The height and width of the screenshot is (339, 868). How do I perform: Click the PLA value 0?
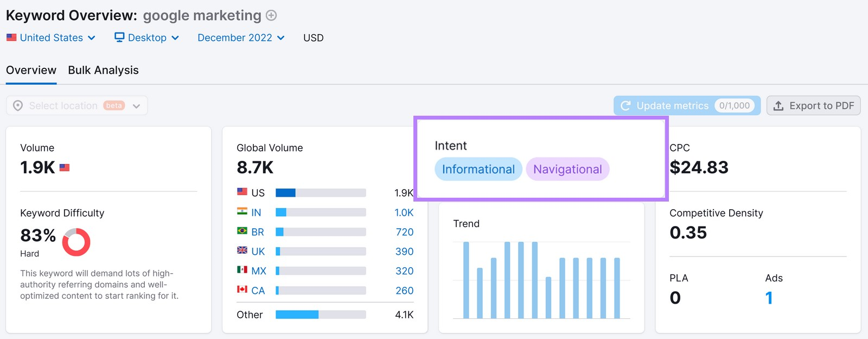[675, 298]
